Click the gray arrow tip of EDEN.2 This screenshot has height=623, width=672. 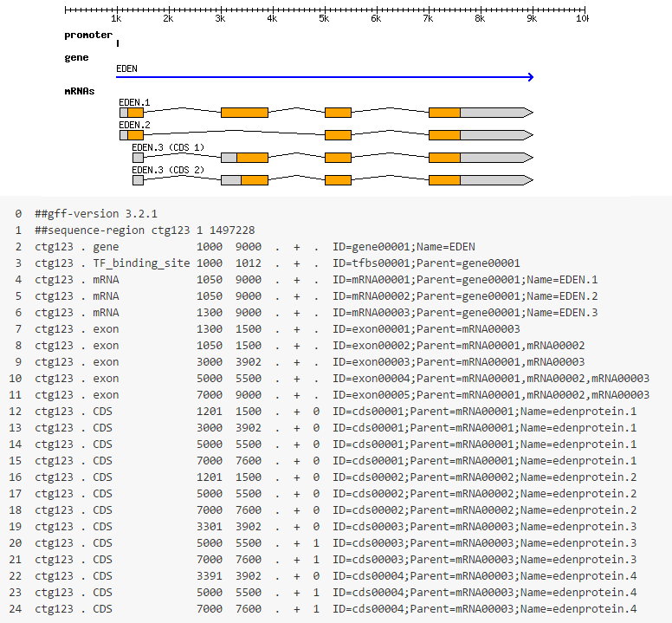527,135
